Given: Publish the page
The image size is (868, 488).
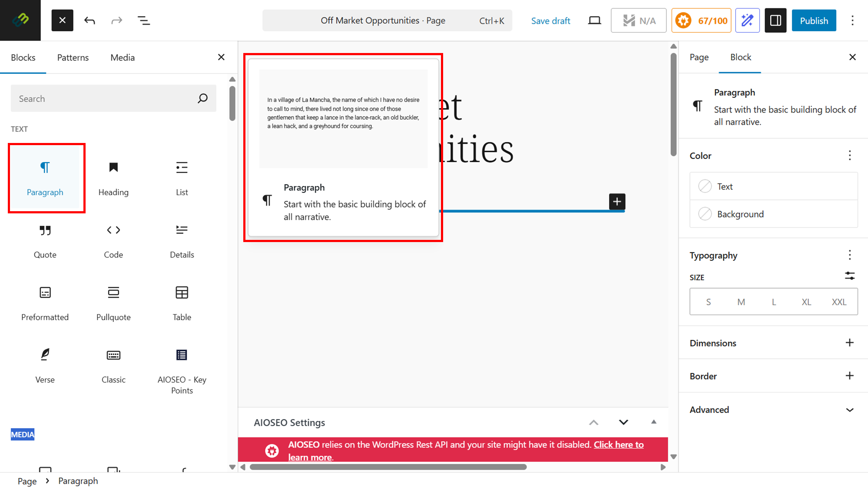Looking at the screenshot, I should (814, 20).
